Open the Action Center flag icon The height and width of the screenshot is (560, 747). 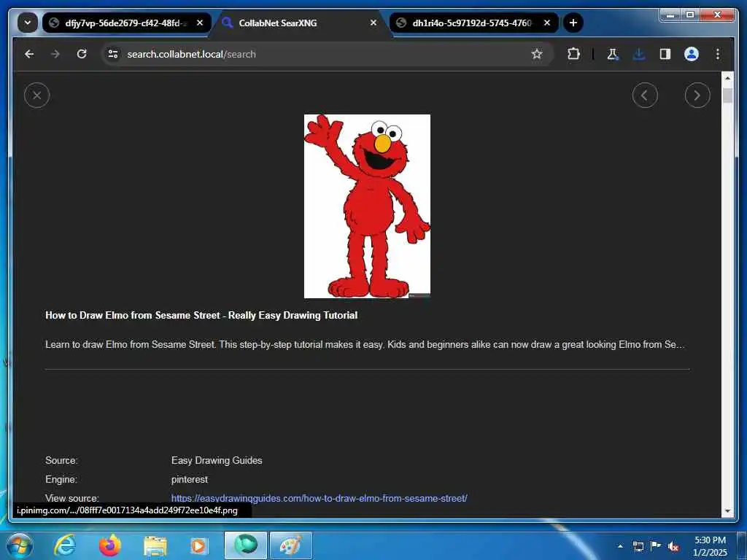coord(656,546)
